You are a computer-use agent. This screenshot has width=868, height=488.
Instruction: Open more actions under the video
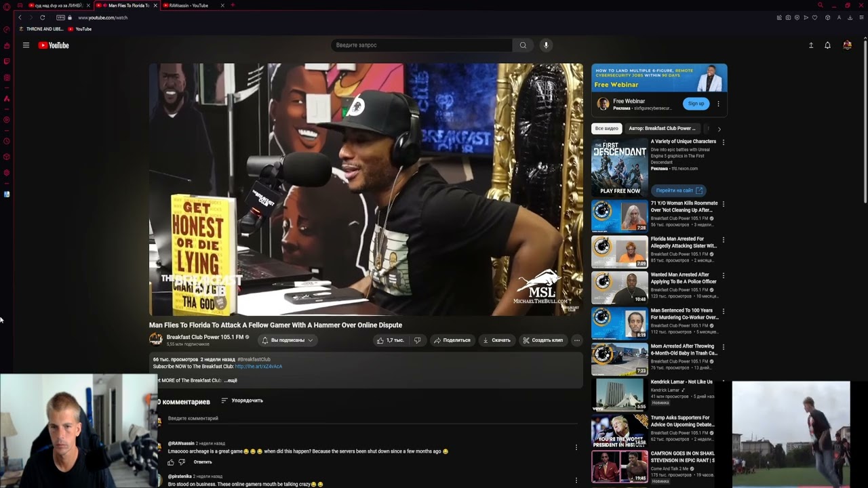pyautogui.click(x=577, y=340)
